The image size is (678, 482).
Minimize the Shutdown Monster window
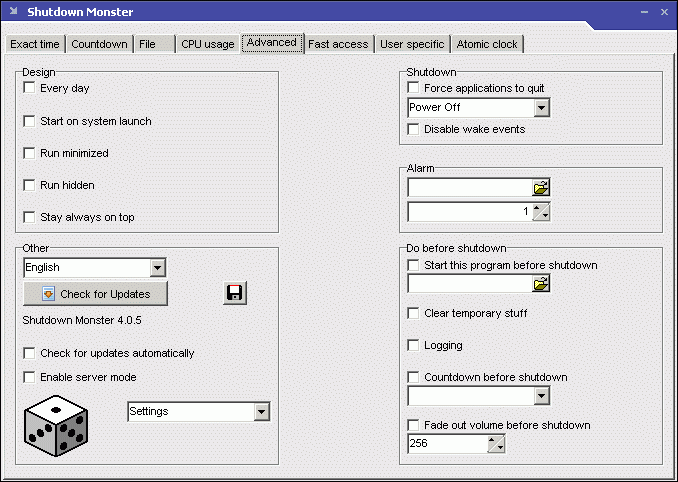pyautogui.click(x=644, y=12)
